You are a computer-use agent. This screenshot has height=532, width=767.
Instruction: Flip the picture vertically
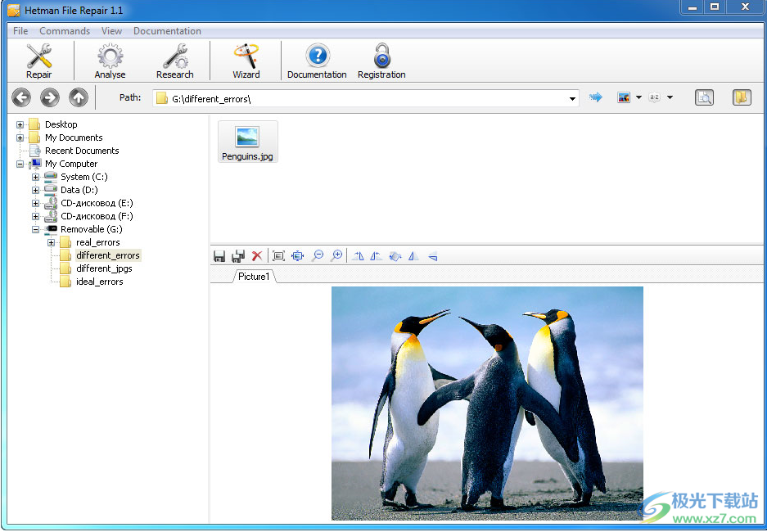432,255
